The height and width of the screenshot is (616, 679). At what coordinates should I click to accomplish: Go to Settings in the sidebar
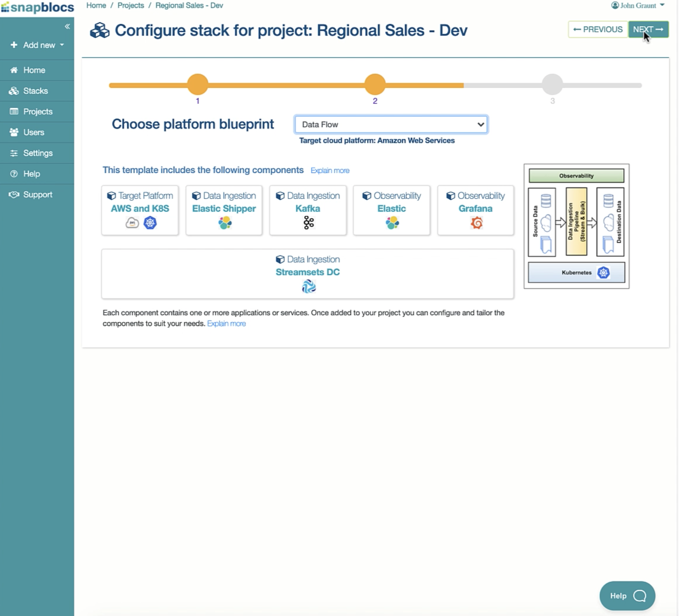tap(37, 153)
